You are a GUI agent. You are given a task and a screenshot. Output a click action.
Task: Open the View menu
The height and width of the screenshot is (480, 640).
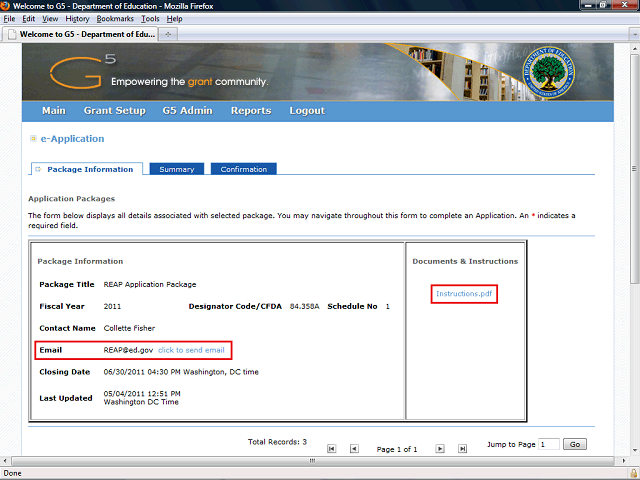click(50, 19)
